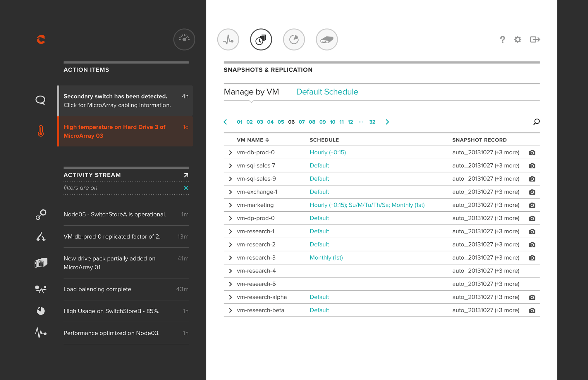Go to next page with right arrow
Image resolution: width=588 pixels, height=380 pixels.
(387, 122)
